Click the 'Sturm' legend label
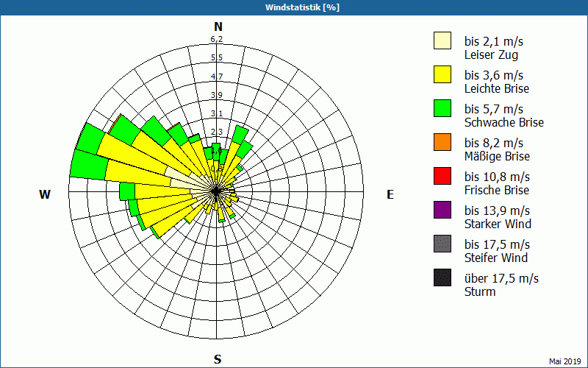Image resolution: width=588 pixels, height=368 pixels. 480,291
